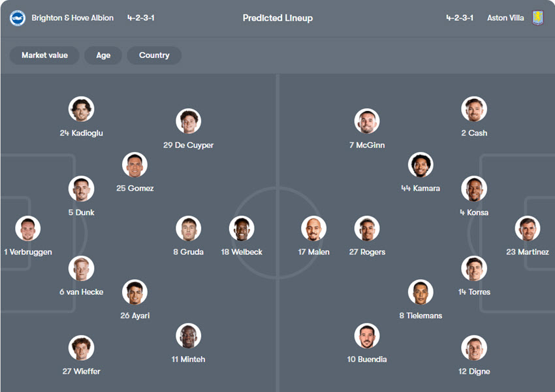Click McGinn's player avatar

pyautogui.click(x=367, y=121)
